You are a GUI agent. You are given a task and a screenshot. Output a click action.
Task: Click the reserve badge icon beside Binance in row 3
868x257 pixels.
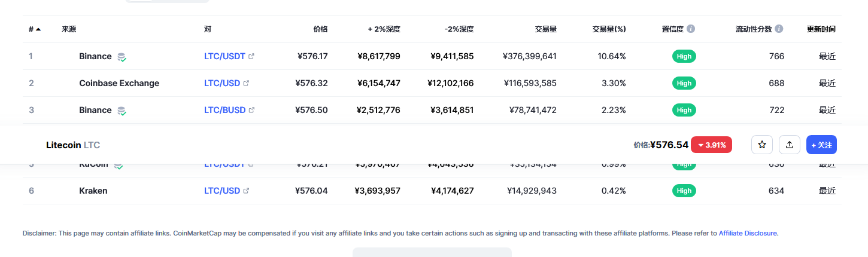click(122, 111)
